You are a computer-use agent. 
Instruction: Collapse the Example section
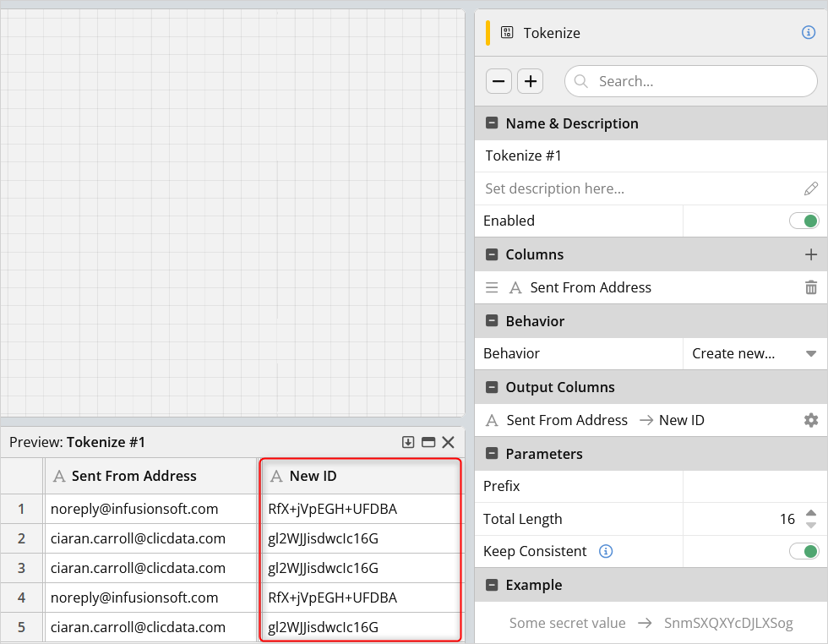coord(492,585)
